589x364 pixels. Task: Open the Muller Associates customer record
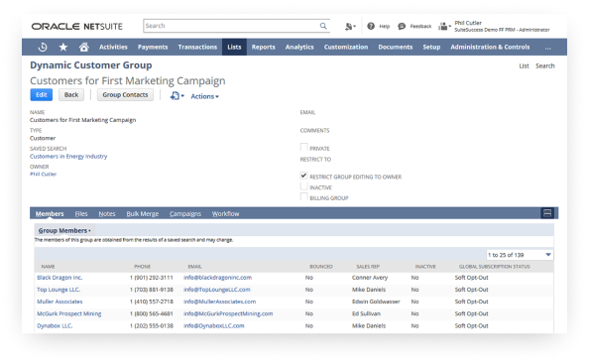(59, 302)
